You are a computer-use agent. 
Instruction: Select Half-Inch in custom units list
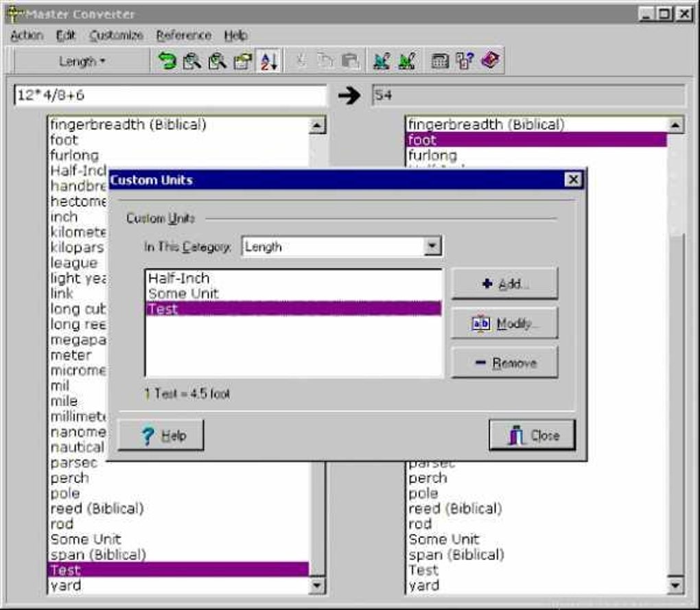click(294, 279)
